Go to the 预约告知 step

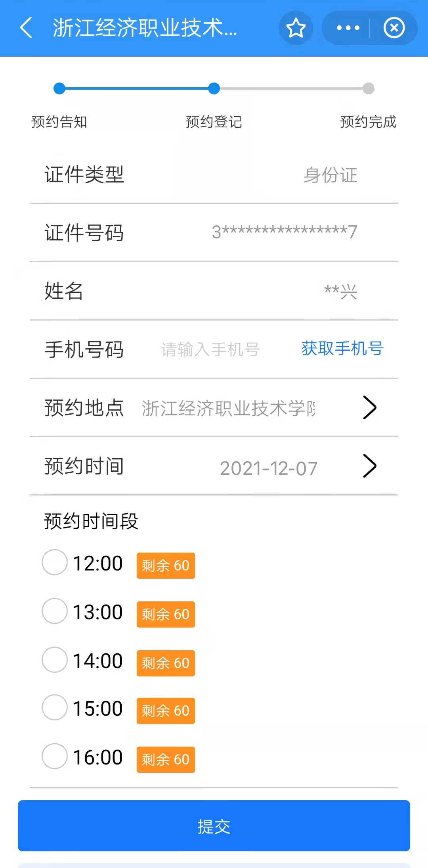(x=59, y=122)
